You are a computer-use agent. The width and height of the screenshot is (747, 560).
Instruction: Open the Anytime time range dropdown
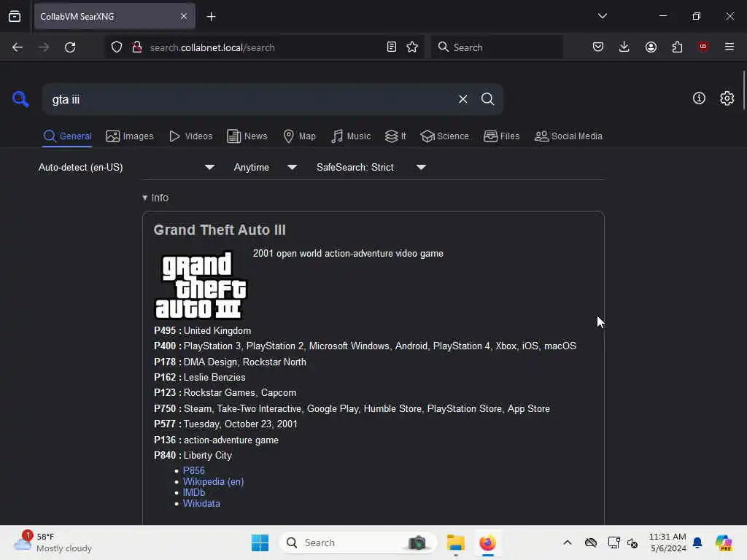265,167
